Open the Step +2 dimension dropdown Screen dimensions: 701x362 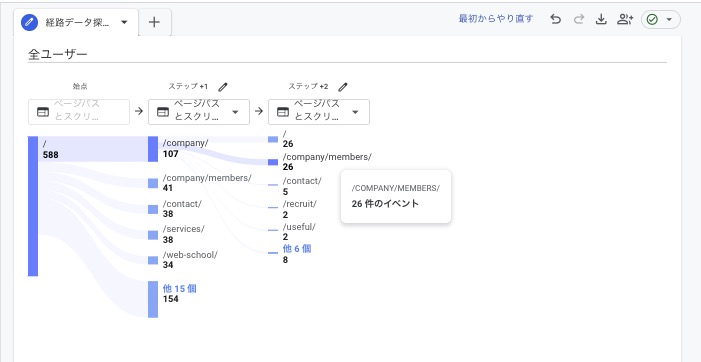[319, 112]
